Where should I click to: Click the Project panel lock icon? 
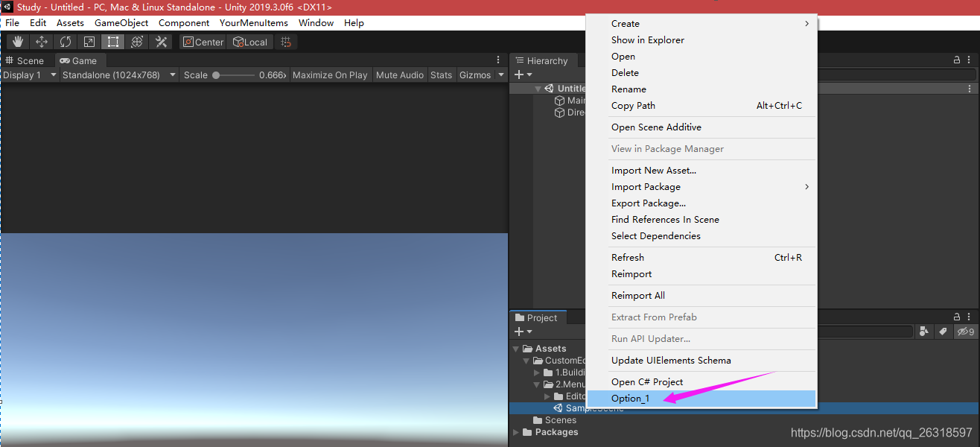(x=957, y=317)
